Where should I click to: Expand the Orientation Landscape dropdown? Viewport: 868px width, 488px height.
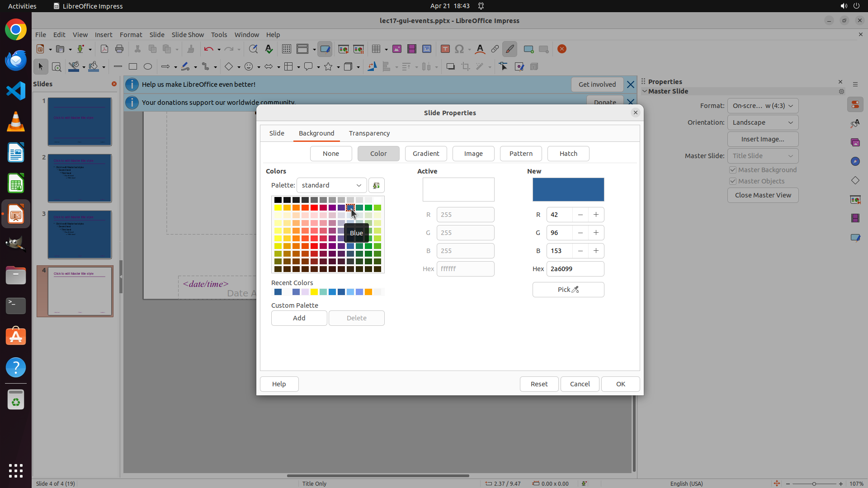click(x=763, y=122)
